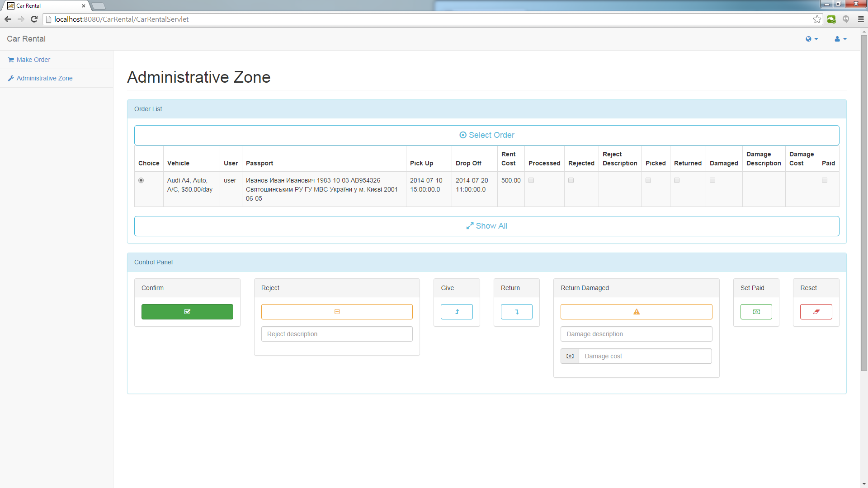Toggle the Processed checkbox in the order row
The image size is (868, 488).
531,180
